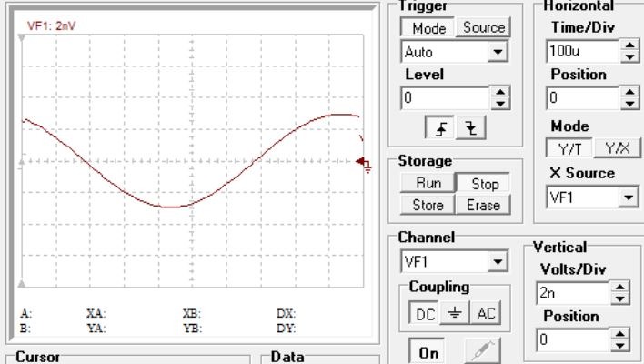The width and height of the screenshot is (644, 364).
Task: Select AC coupling
Action: tap(486, 314)
